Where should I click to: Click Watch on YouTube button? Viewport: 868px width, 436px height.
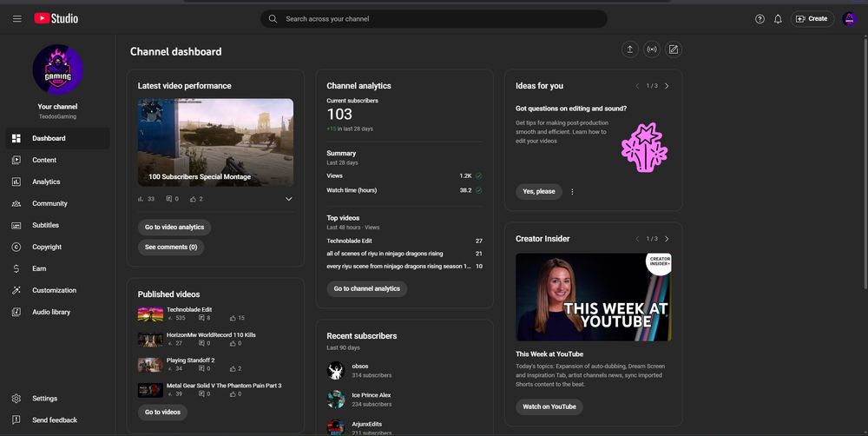tap(549, 406)
